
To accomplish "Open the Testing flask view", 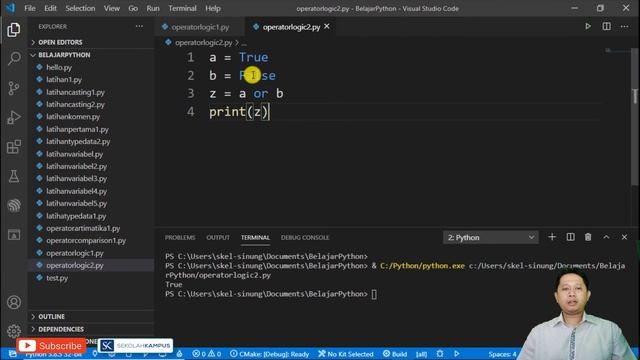I will pyautogui.click(x=13, y=176).
